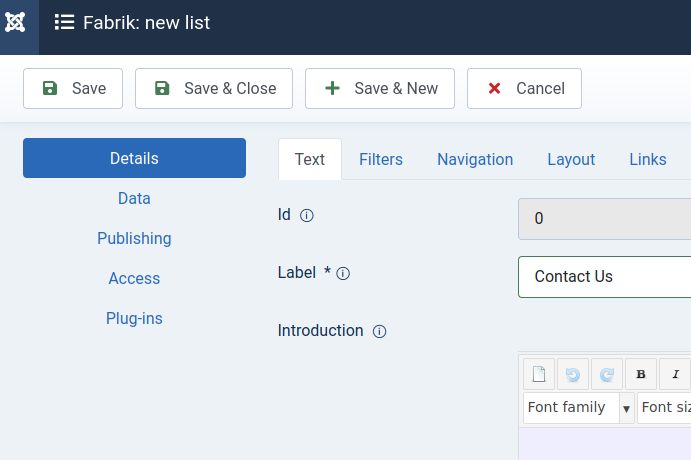Show the info tooltip next to Id
The image size is (691, 460).
pos(307,215)
